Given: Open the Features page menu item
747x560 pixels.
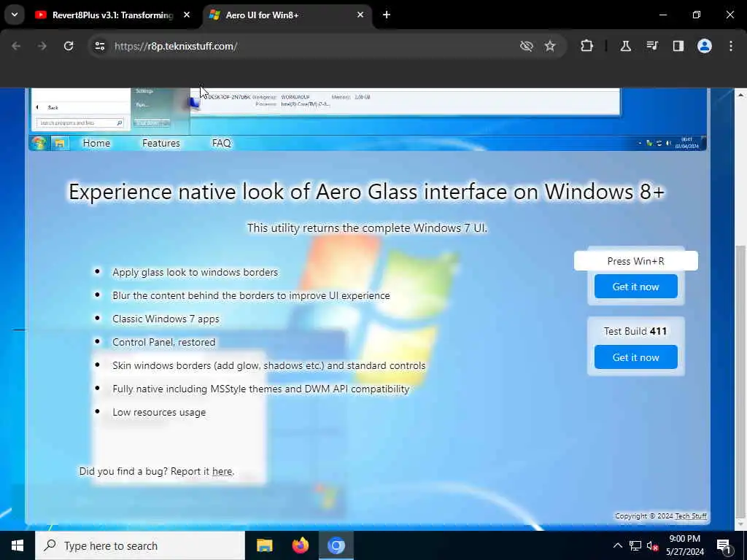Looking at the screenshot, I should pyautogui.click(x=161, y=144).
